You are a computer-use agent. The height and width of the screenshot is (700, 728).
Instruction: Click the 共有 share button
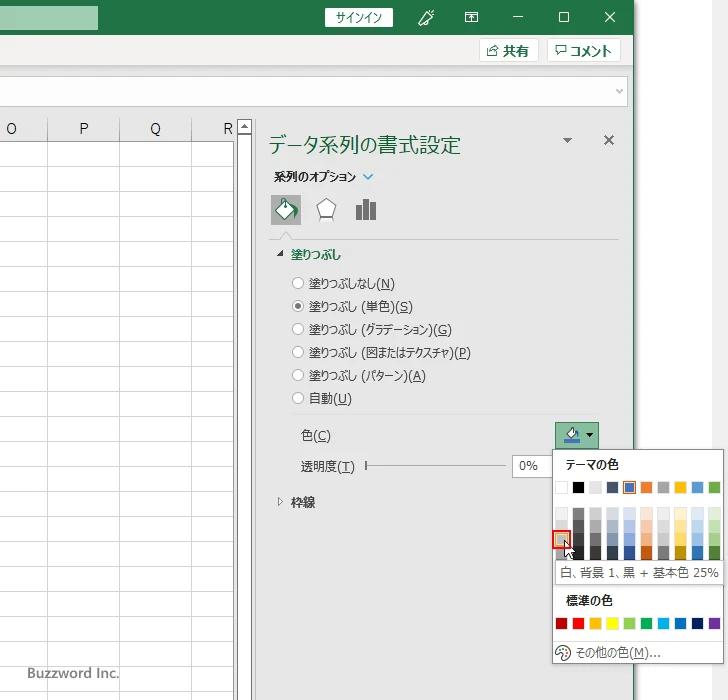pos(508,51)
